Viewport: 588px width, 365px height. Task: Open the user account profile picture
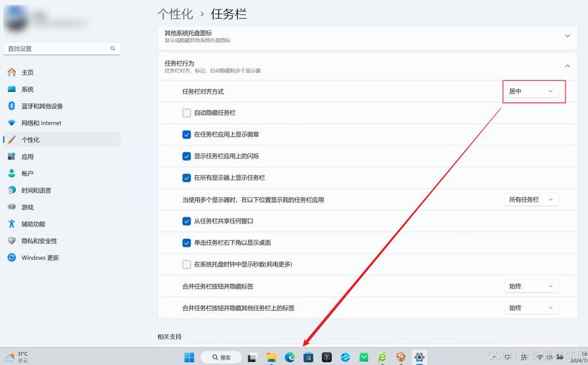pos(16,18)
